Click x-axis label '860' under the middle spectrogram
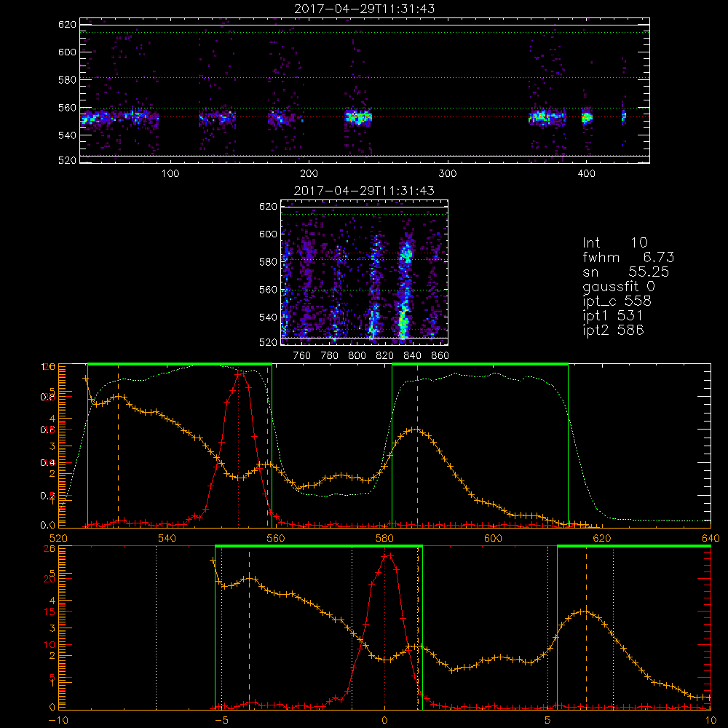 pos(440,356)
